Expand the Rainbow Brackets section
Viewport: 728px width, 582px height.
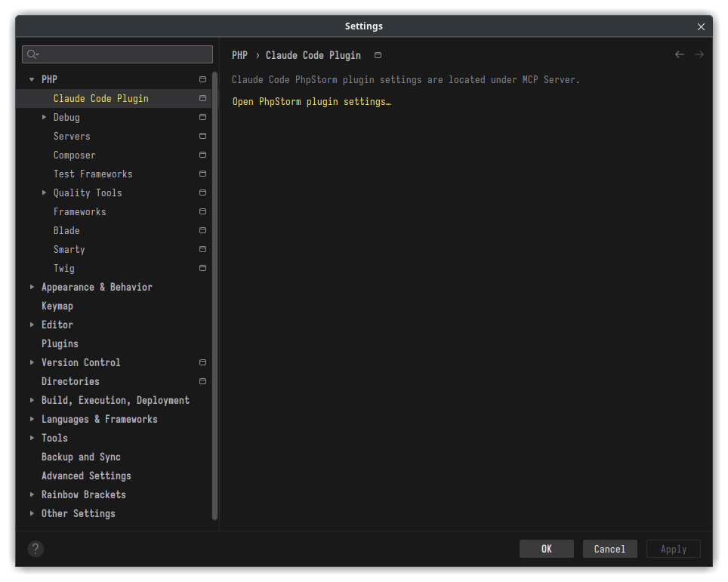click(x=32, y=494)
